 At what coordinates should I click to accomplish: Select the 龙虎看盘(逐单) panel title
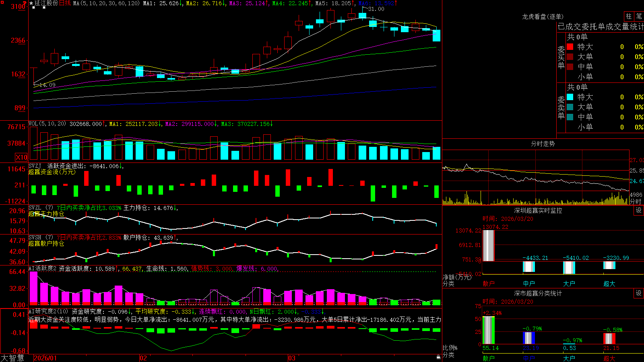click(x=543, y=16)
